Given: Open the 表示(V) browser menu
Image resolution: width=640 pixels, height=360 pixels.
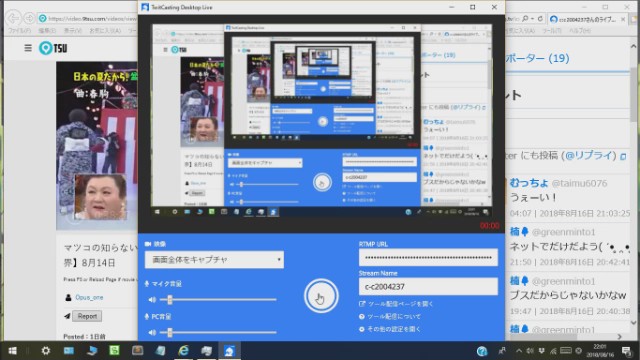Looking at the screenshot, I should (73, 31).
